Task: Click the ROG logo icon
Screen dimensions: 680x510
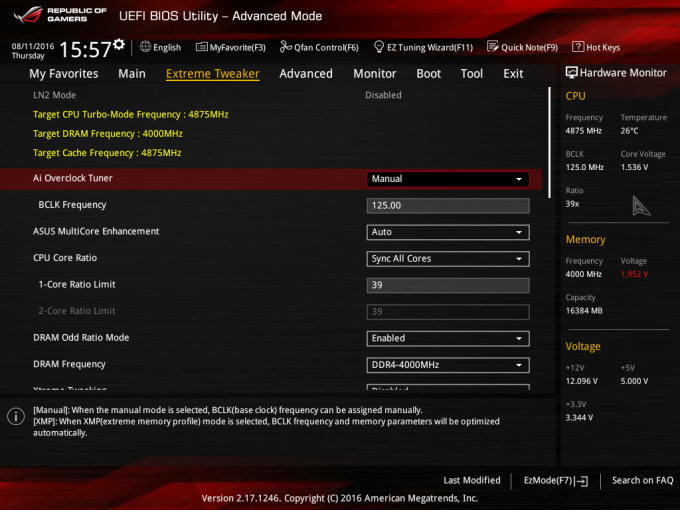Action: tap(27, 15)
